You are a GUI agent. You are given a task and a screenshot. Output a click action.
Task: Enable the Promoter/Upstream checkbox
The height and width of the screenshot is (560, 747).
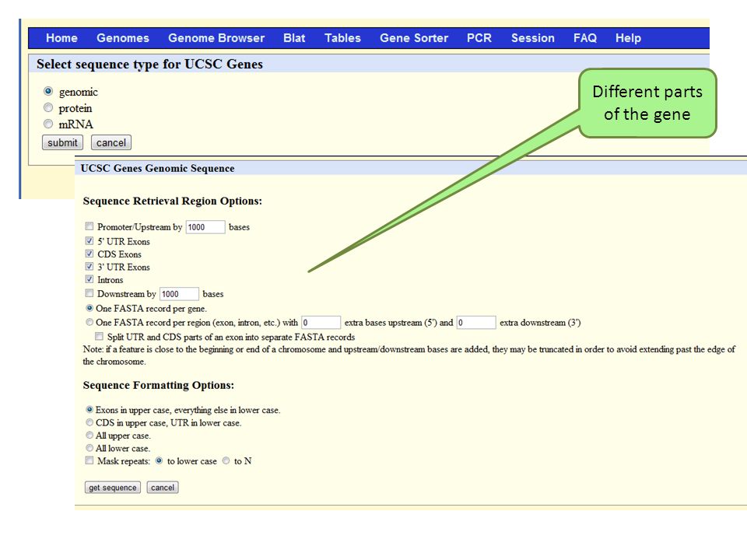pyautogui.click(x=89, y=226)
